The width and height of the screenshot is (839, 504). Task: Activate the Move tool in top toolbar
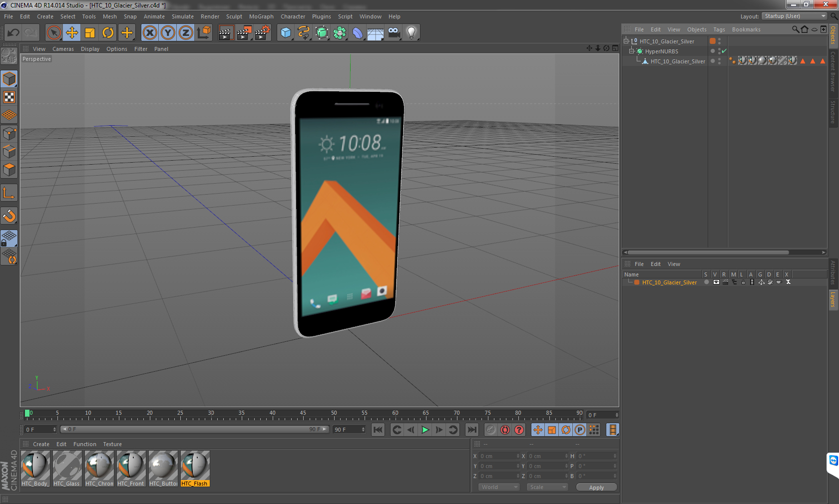pyautogui.click(x=72, y=33)
